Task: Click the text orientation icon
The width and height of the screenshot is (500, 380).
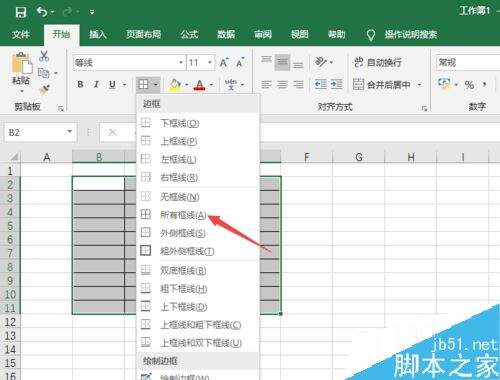Action: [x=321, y=62]
